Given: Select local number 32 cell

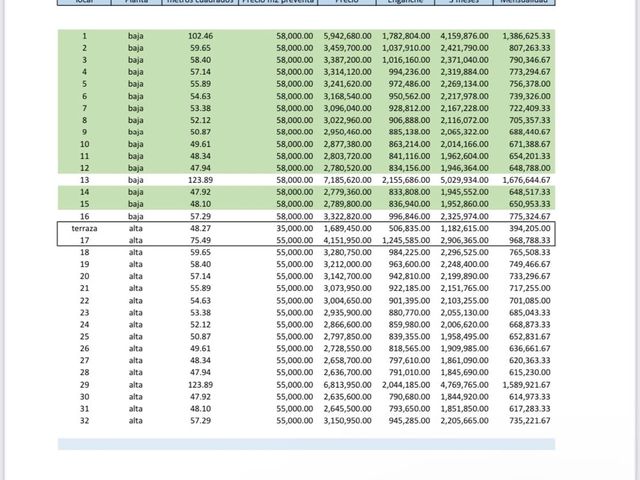Looking at the screenshot, I should pos(84,421).
